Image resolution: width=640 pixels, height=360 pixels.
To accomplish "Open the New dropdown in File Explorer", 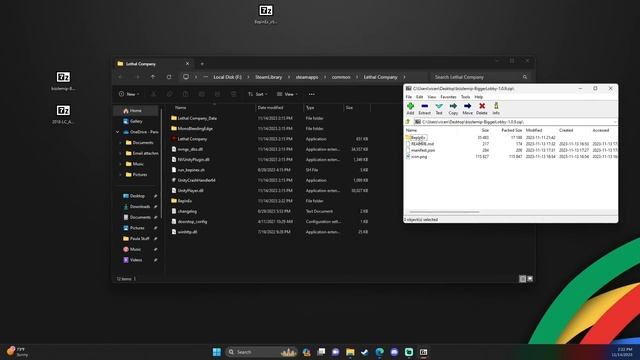I will [129, 94].
